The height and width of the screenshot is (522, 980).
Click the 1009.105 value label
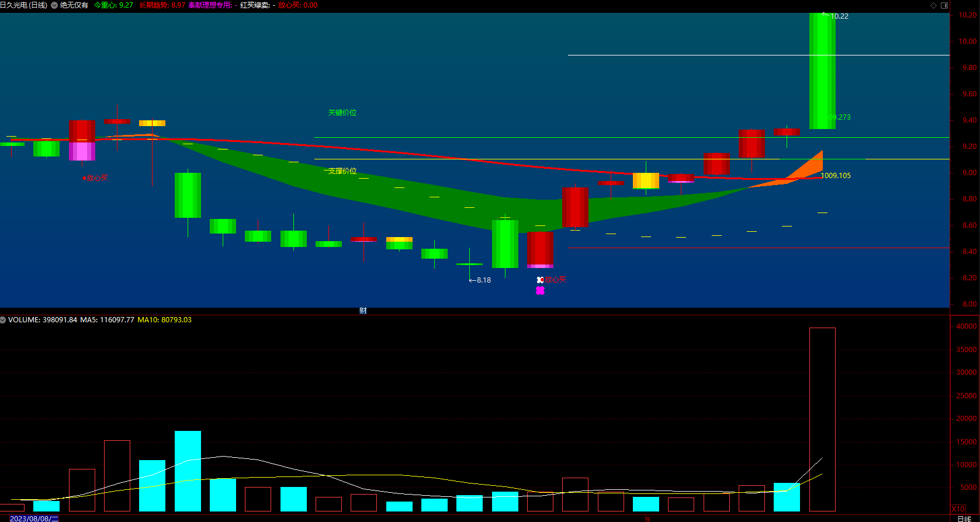836,176
